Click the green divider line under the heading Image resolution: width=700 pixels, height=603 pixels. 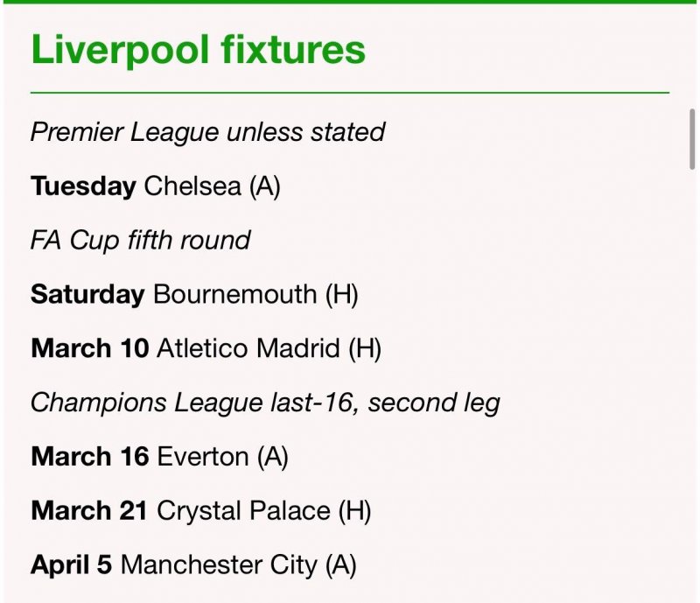pos(350,92)
